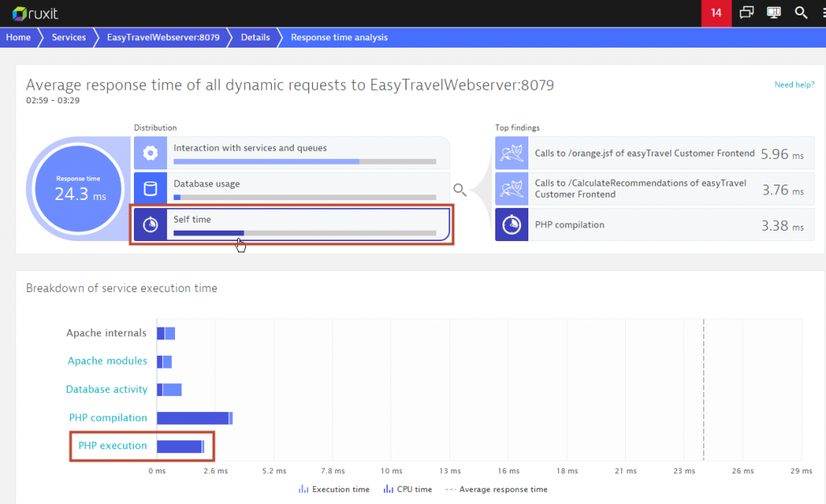The height and width of the screenshot is (504, 826).
Task: Open the 14 problems notification badge
Action: (716, 13)
